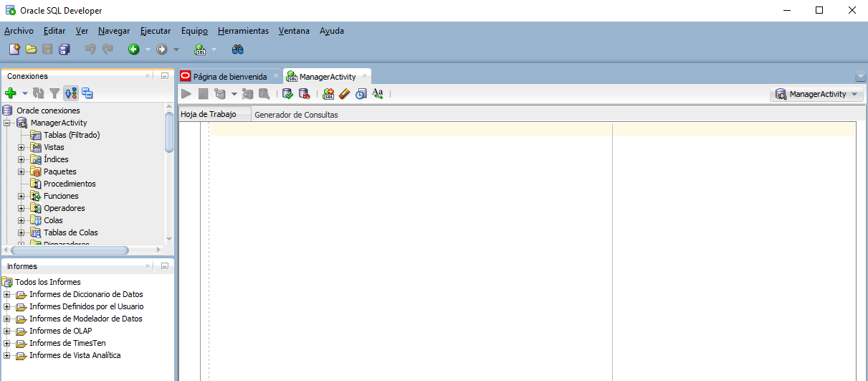Click the connections order toggle icon
The image size is (868, 381).
tap(71, 93)
